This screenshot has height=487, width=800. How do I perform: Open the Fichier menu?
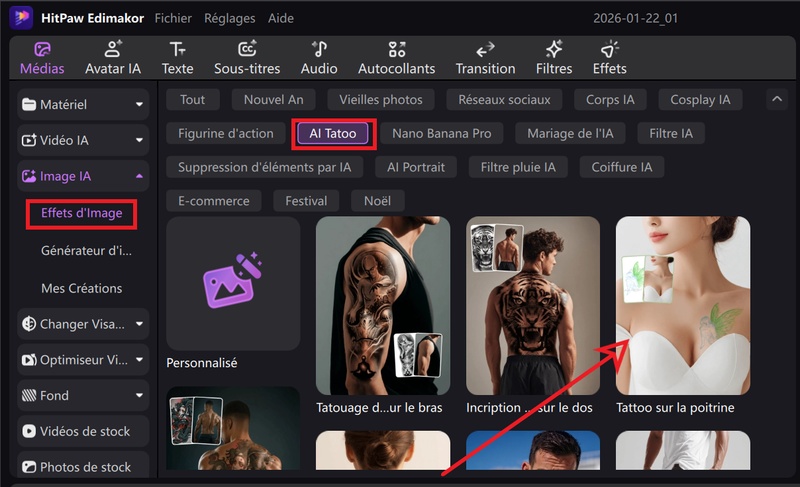click(x=173, y=18)
